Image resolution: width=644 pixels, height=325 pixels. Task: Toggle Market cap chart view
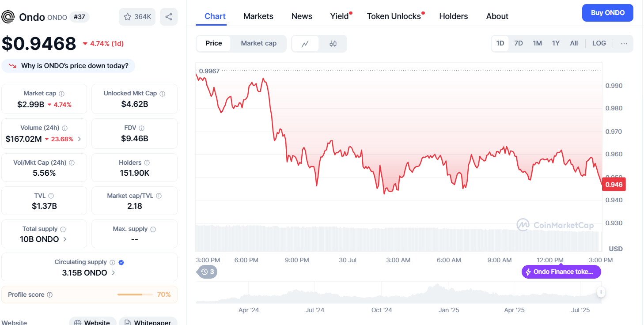[x=258, y=43]
